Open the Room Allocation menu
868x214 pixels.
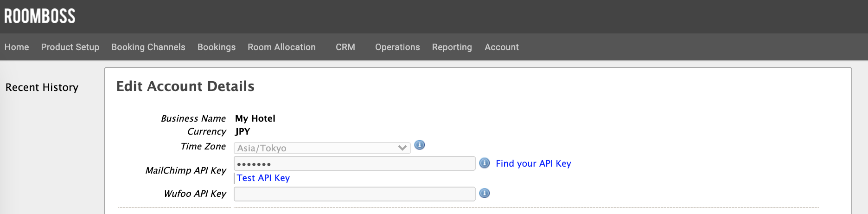pyautogui.click(x=281, y=47)
